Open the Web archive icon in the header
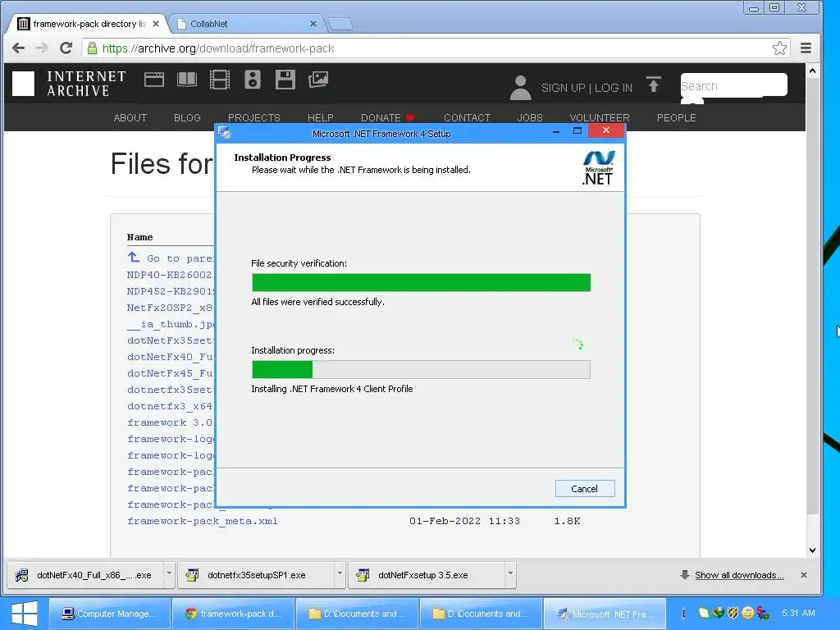The image size is (840, 630). tap(153, 80)
